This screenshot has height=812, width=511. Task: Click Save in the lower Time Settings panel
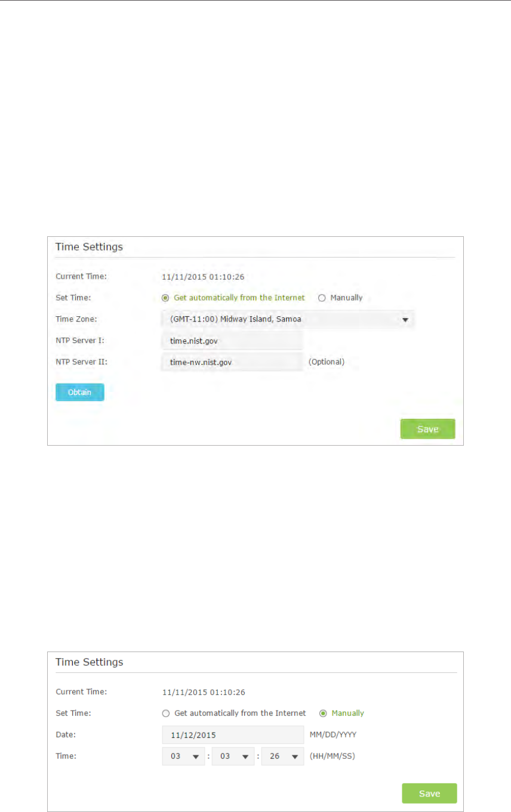pyautogui.click(x=429, y=794)
